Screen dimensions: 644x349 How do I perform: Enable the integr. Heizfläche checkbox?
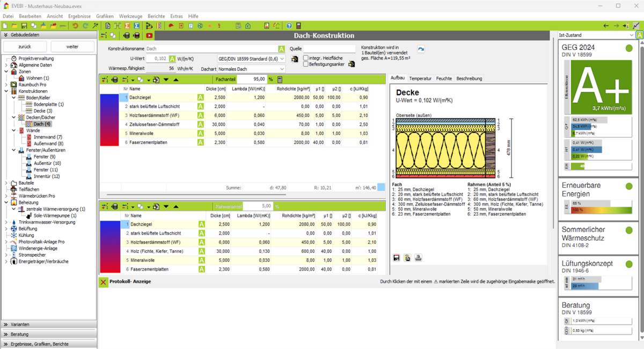306,58
